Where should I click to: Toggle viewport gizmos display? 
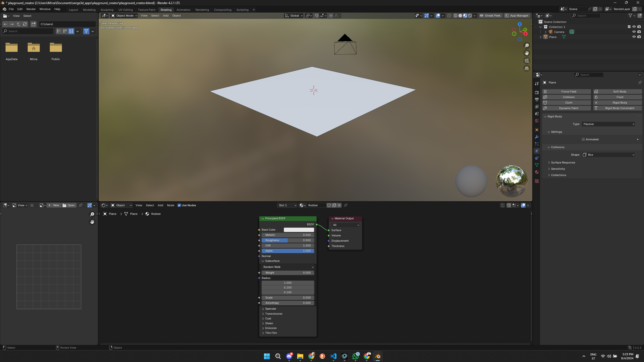click(x=427, y=16)
